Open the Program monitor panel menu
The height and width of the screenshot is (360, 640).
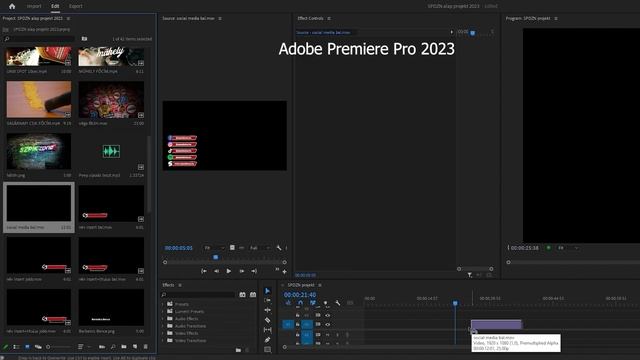pos(556,18)
